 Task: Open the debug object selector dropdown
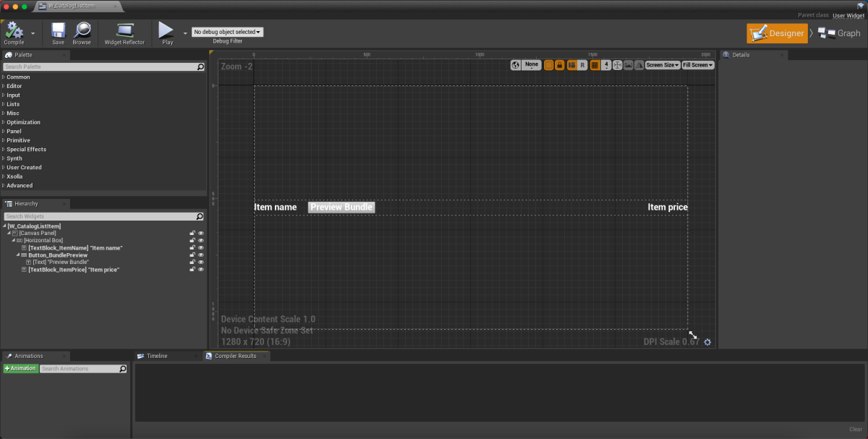point(227,32)
